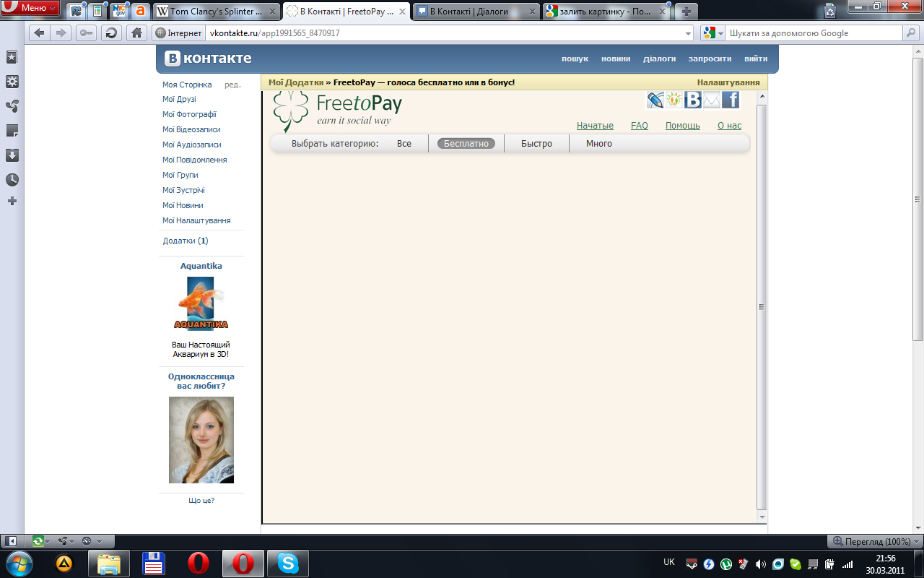The image size is (924, 578).
Task: Open Мої Аудіозаписи
Action: 191,145
